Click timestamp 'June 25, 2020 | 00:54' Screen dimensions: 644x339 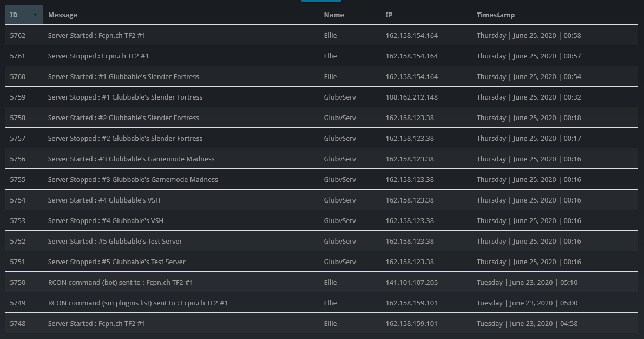[547, 76]
